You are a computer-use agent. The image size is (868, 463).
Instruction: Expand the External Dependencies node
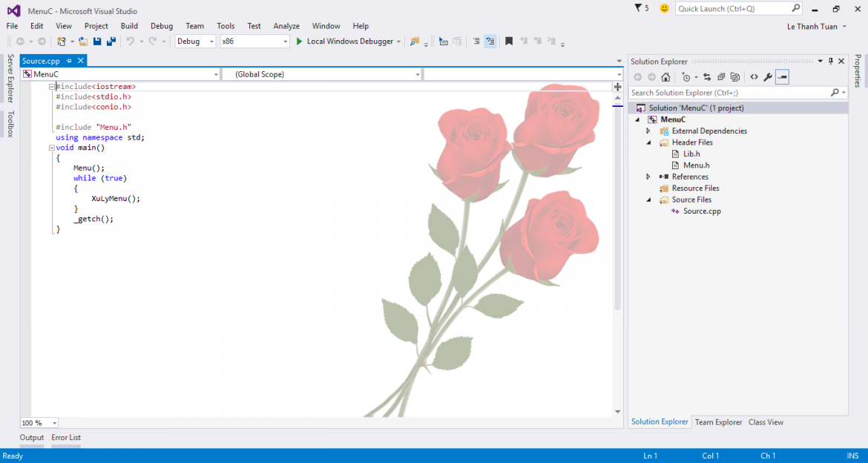coord(648,131)
